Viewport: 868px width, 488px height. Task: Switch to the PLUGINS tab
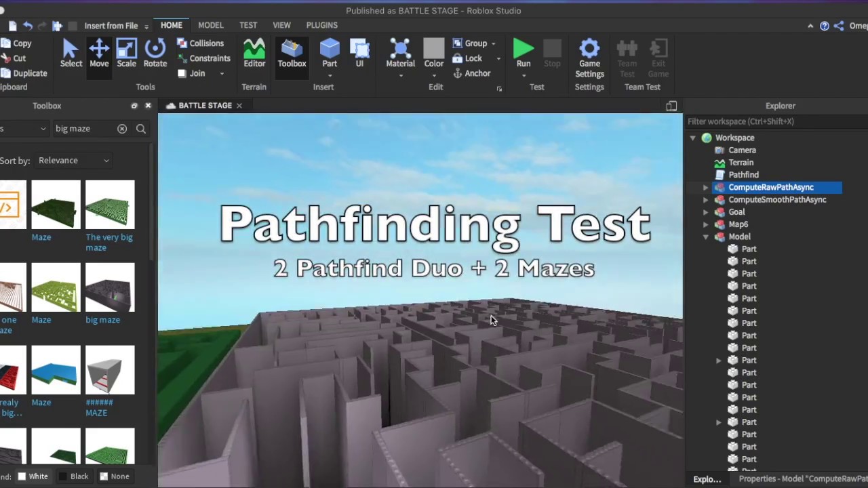[x=321, y=25]
